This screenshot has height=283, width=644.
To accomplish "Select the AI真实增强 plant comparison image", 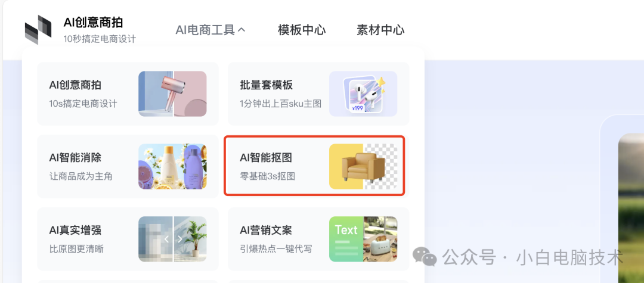I will coord(172,239).
